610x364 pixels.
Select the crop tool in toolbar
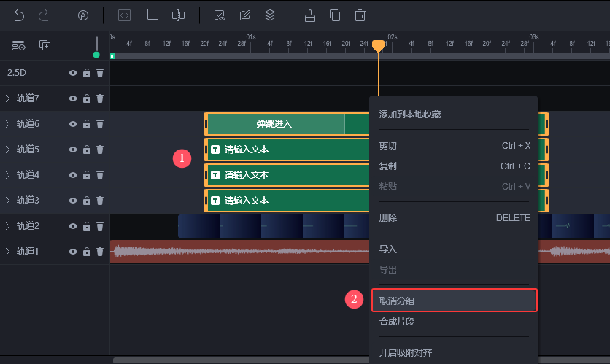152,15
